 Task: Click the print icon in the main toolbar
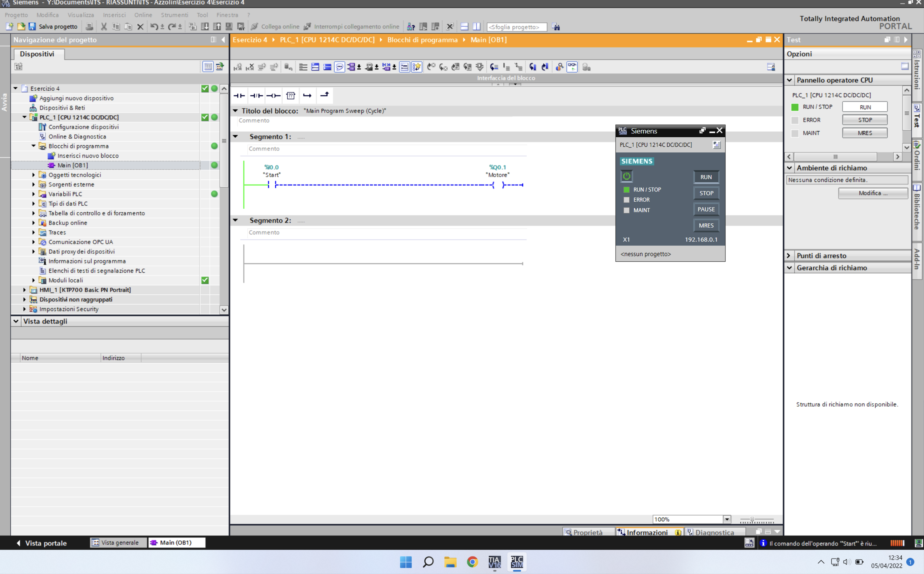pyautogui.click(x=89, y=27)
